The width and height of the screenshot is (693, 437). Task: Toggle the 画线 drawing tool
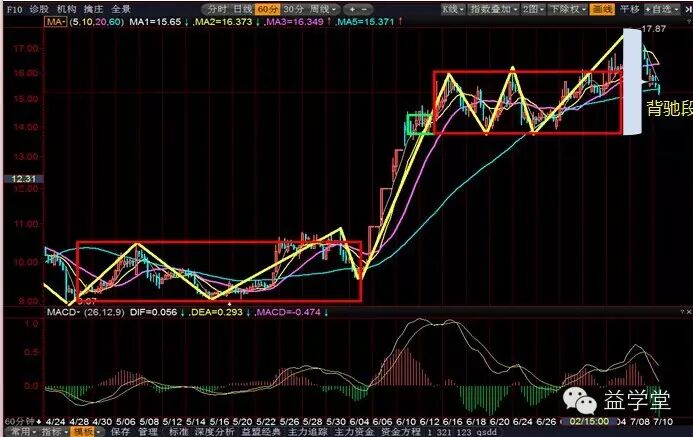(602, 9)
